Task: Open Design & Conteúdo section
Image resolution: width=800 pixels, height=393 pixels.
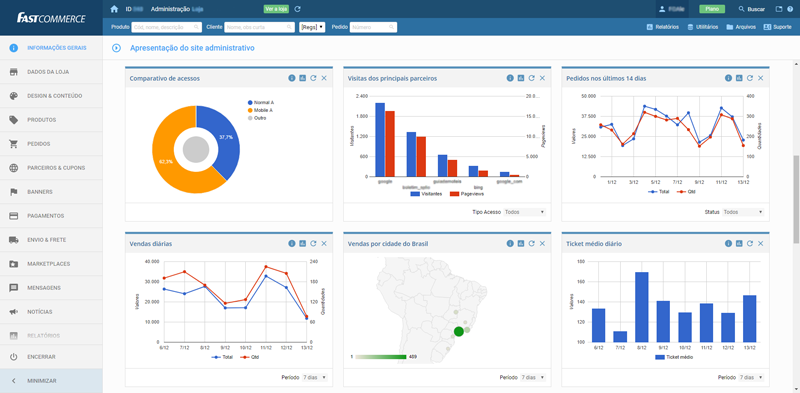Action: tap(51, 96)
